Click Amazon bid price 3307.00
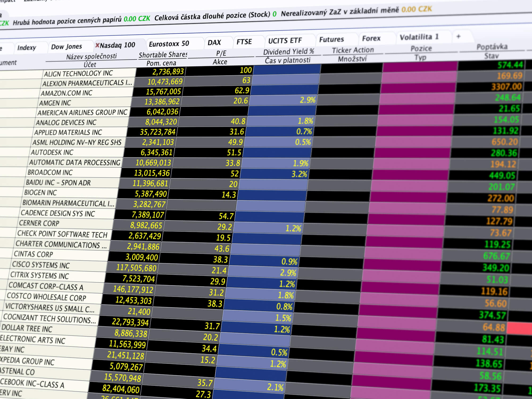532x399 pixels. [x=506, y=87]
